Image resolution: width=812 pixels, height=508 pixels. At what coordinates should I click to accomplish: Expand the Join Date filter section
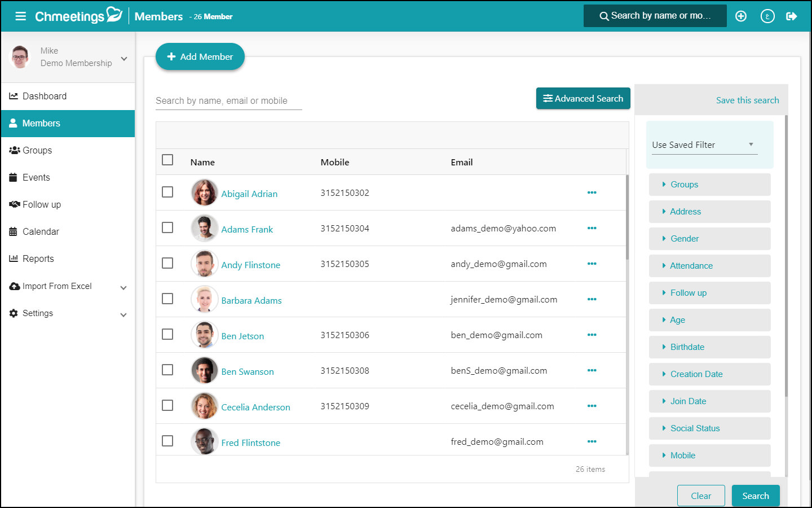point(709,401)
